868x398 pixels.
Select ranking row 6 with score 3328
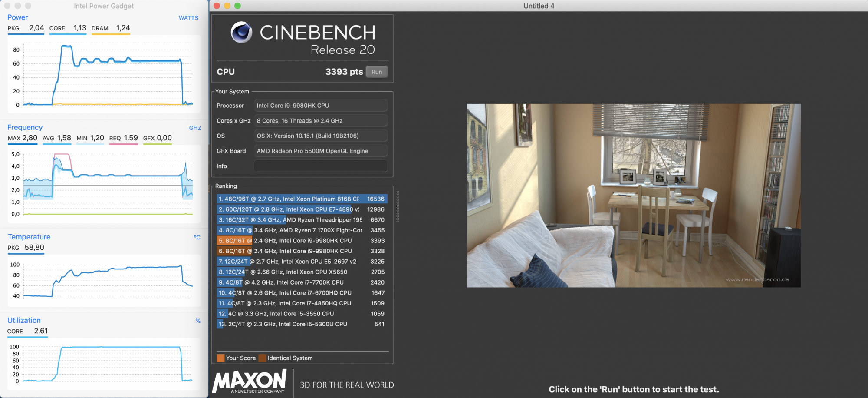[x=302, y=251]
